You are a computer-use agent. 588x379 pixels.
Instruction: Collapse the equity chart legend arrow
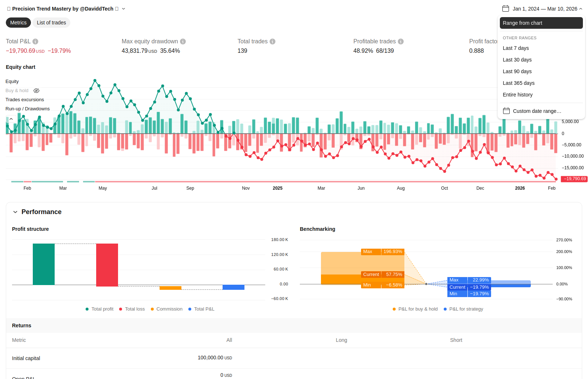coord(11,119)
